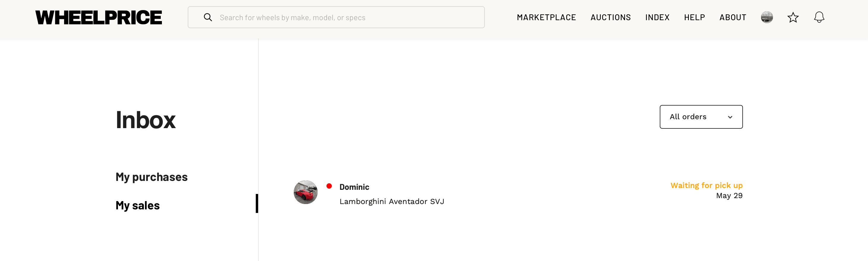The height and width of the screenshot is (261, 868).
Task: Click the WHEELPRICE logo
Action: 98,17
